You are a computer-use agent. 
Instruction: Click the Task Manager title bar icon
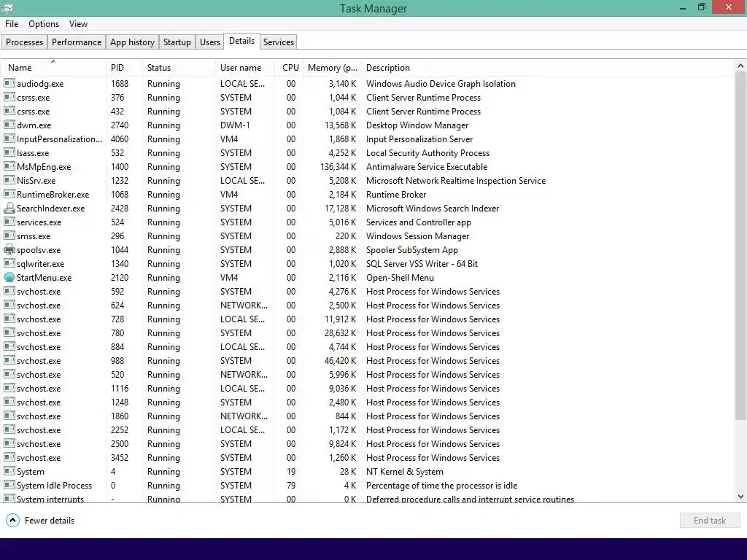pyautogui.click(x=7, y=8)
